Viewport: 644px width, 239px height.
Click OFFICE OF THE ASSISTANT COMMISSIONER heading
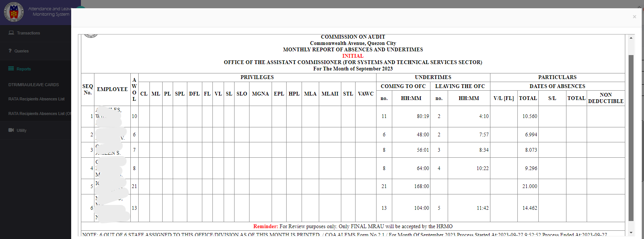point(353,62)
